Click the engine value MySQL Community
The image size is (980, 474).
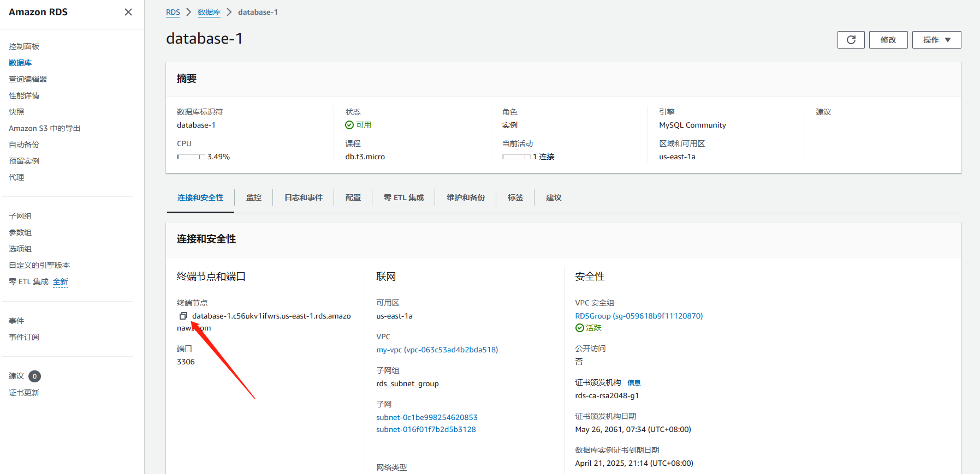pyautogui.click(x=692, y=125)
